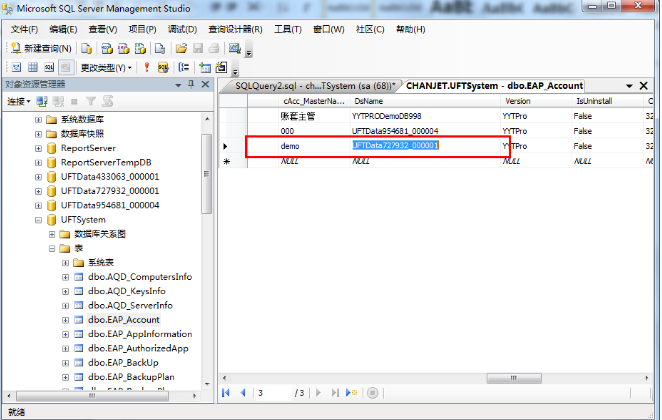This screenshot has width=662, height=420.
Task: Switch to the CHANJET.UFTSystem dbo.EAP_Account tab
Action: (x=494, y=86)
